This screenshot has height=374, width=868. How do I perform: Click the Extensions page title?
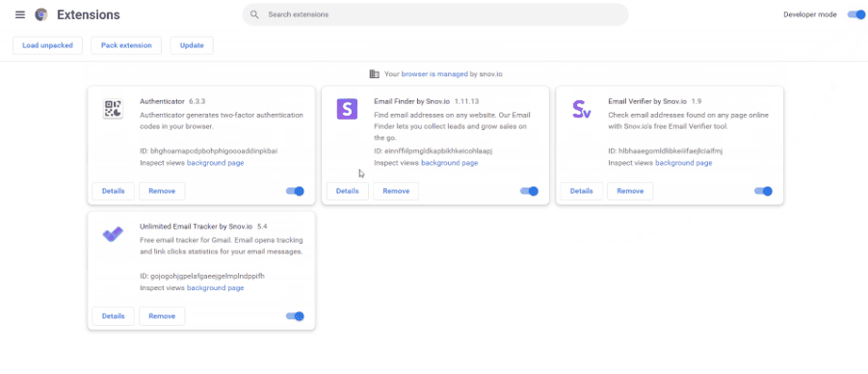[89, 15]
